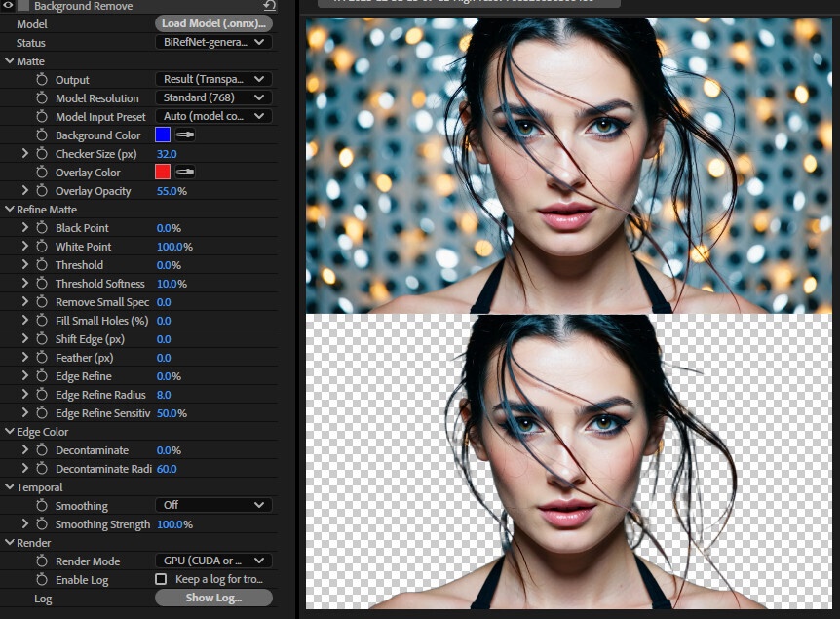Image resolution: width=840 pixels, height=619 pixels.
Task: Click the transparent-background result preview
Action: point(569,461)
